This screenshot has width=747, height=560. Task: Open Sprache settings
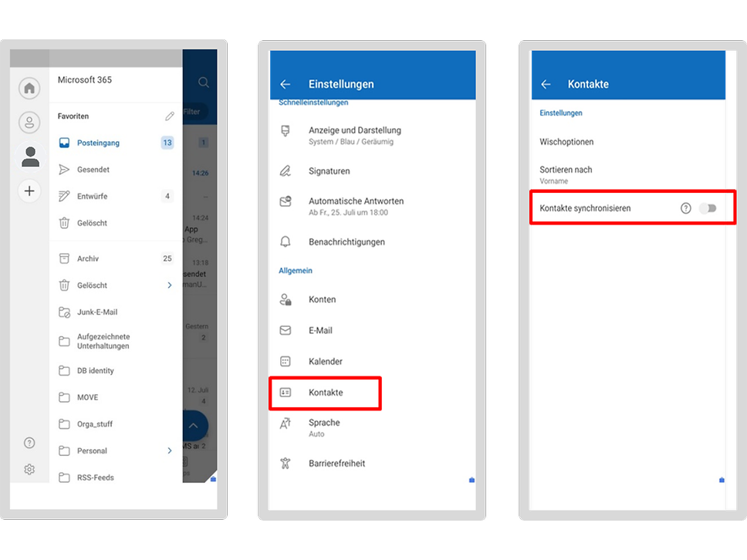[x=373, y=427]
